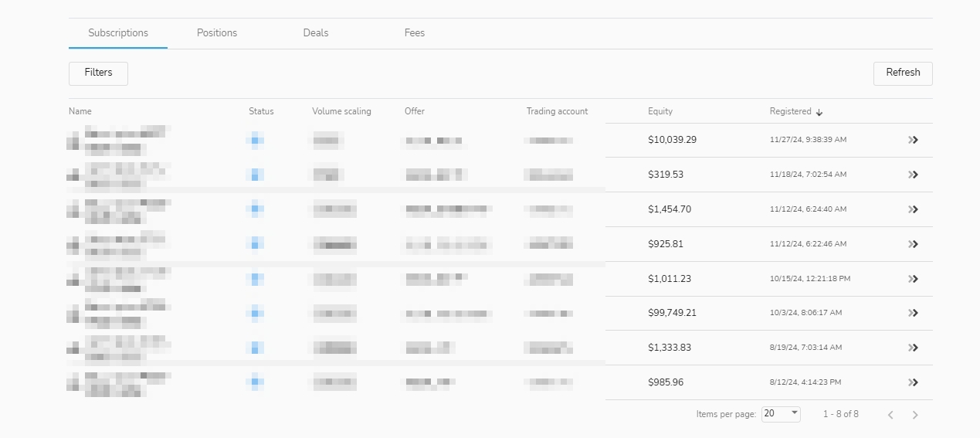Click the 8/12/24, 4:14:23 PM date

tap(805, 382)
